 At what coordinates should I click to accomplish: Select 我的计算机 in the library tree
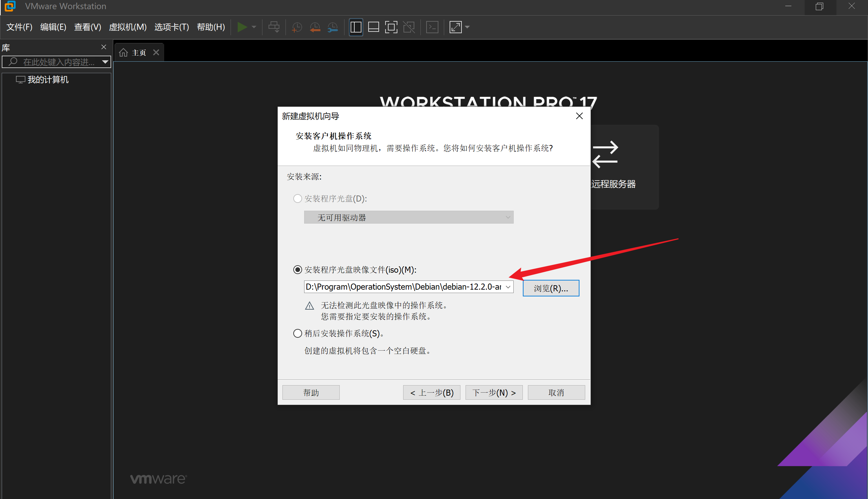click(x=48, y=80)
